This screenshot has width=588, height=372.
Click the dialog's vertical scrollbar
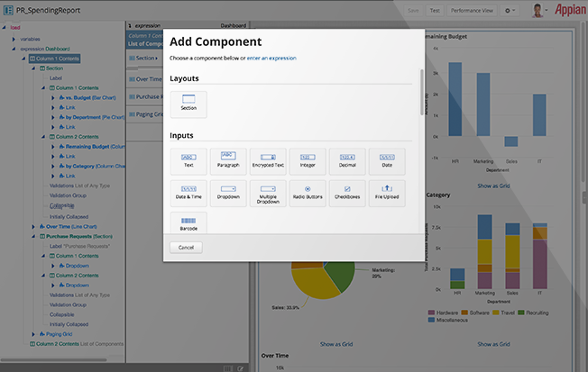click(x=422, y=92)
